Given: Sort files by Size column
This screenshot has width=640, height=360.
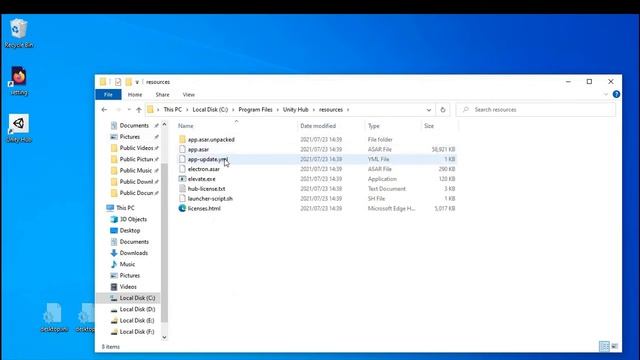Looking at the screenshot, I should pyautogui.click(x=429, y=126).
